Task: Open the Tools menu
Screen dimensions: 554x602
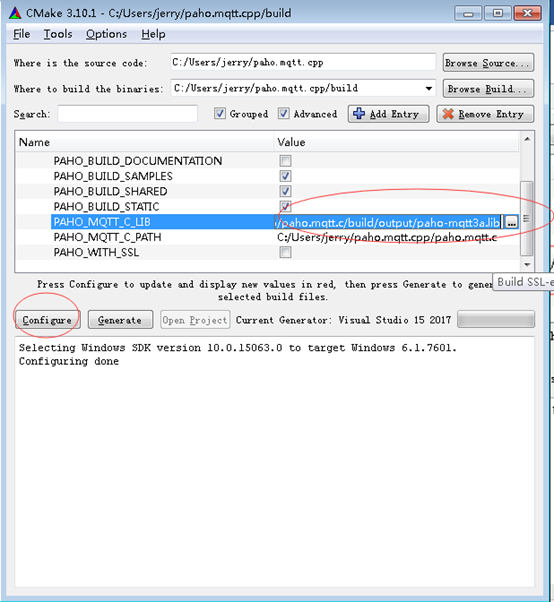Action: [x=58, y=34]
